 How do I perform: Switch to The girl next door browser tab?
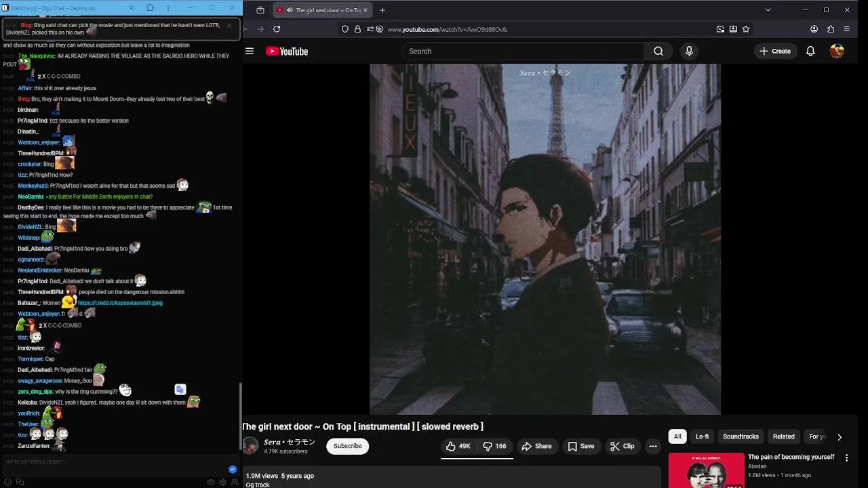click(323, 10)
